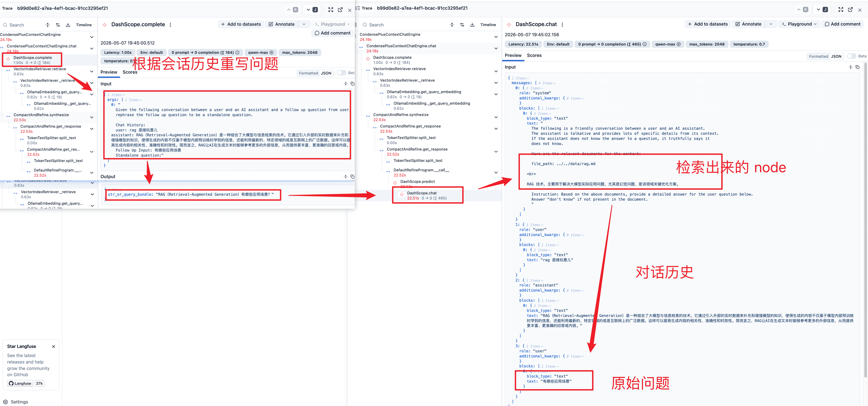This screenshot has width=868, height=406.
Task: Copy the Input JSON in right panel
Action: click(857, 67)
